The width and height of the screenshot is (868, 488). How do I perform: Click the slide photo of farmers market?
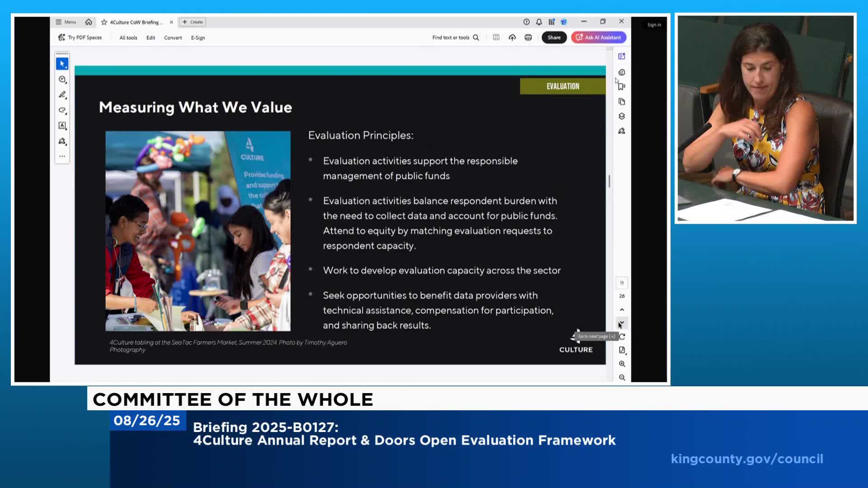(x=198, y=231)
